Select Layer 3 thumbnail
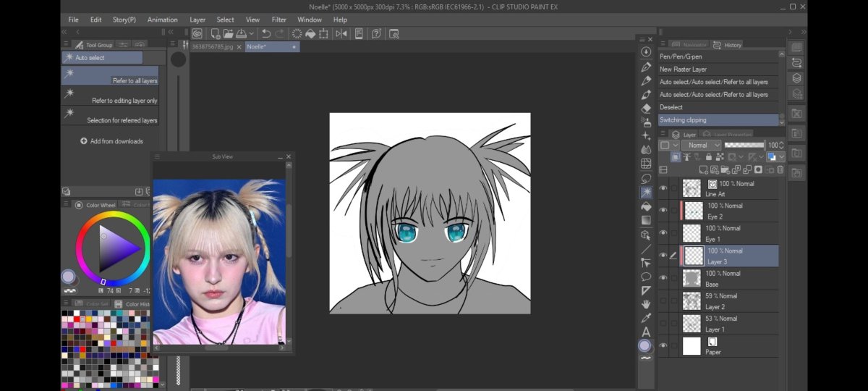 tap(694, 256)
